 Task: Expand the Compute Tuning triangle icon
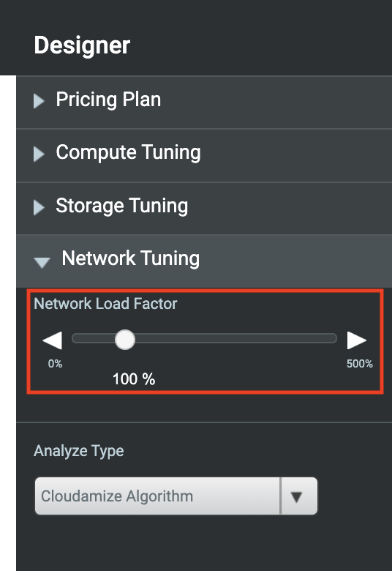tap(39, 154)
